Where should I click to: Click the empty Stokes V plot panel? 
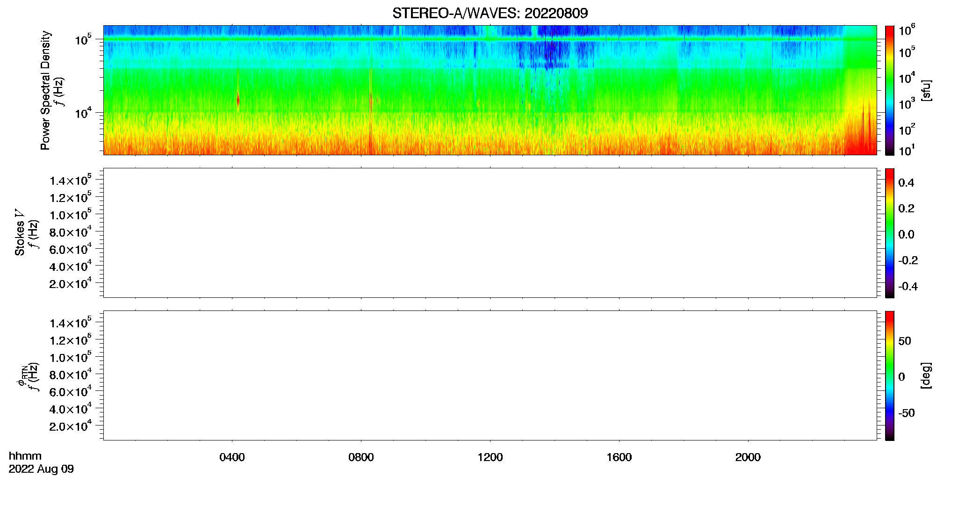490,233
